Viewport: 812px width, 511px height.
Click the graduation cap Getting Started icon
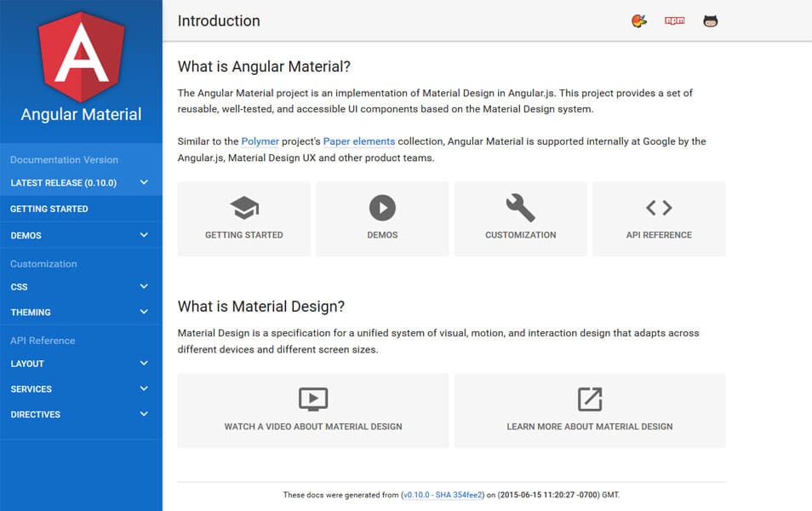(x=244, y=208)
